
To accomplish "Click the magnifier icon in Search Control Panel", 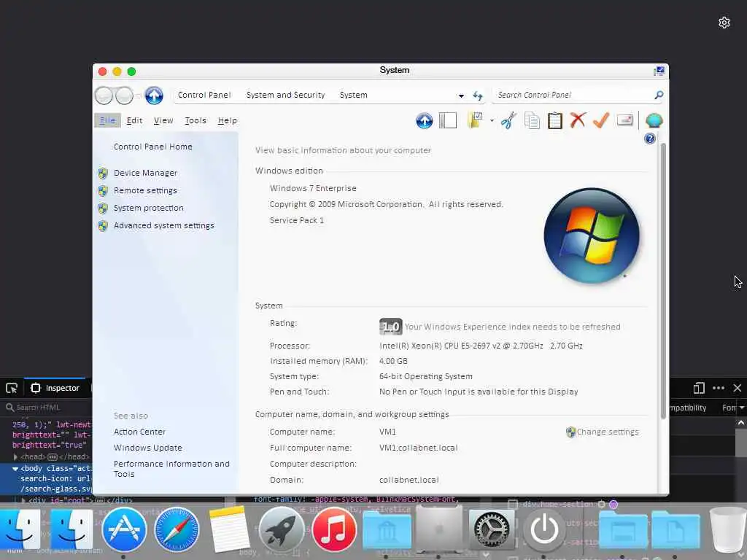I will (659, 96).
